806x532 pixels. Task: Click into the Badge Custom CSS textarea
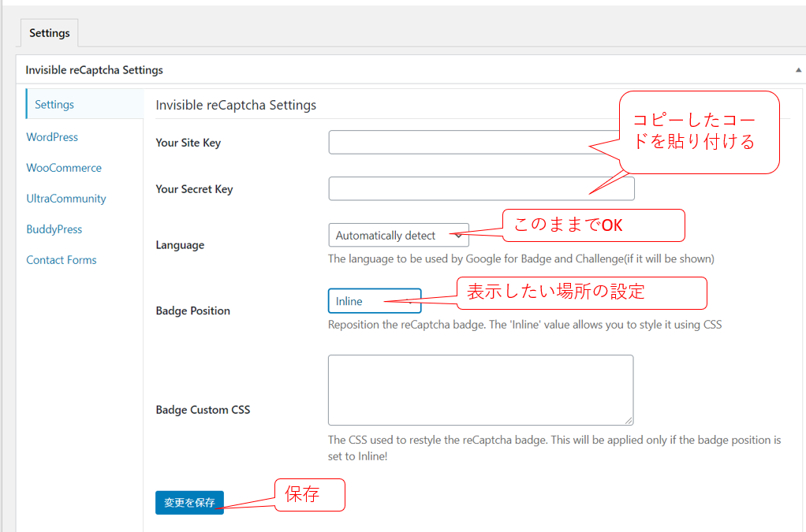tap(479, 389)
